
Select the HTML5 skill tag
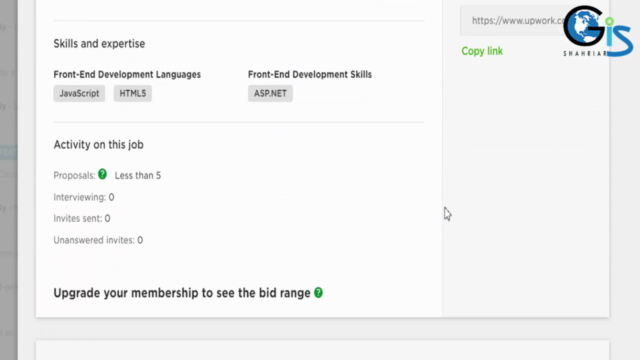tap(133, 93)
